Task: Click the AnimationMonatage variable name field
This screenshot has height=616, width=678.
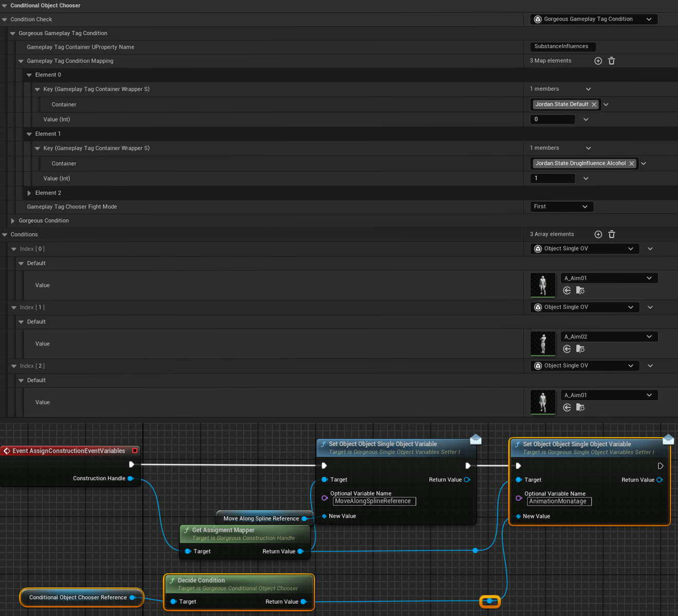Action: (x=558, y=502)
